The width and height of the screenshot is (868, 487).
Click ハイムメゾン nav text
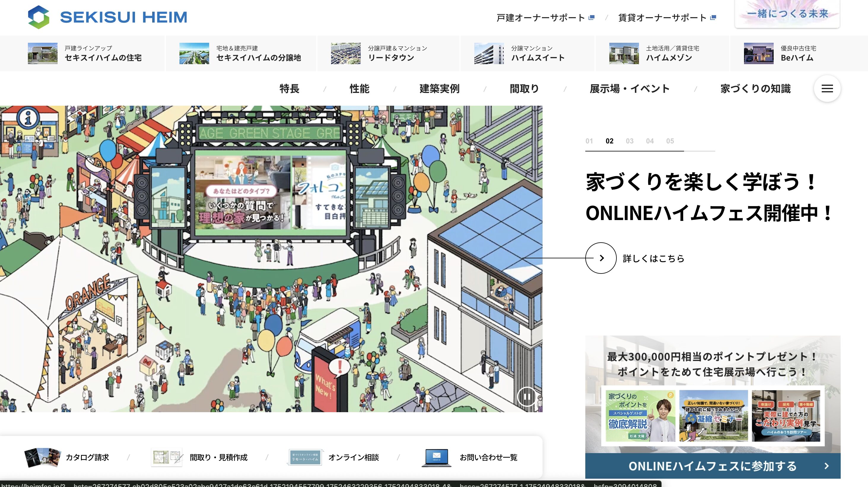click(x=669, y=58)
